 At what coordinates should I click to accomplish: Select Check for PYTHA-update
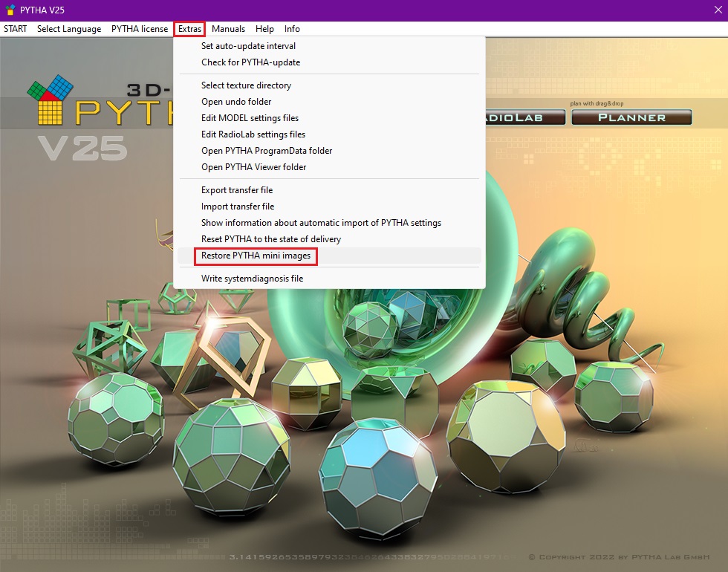click(x=329, y=62)
